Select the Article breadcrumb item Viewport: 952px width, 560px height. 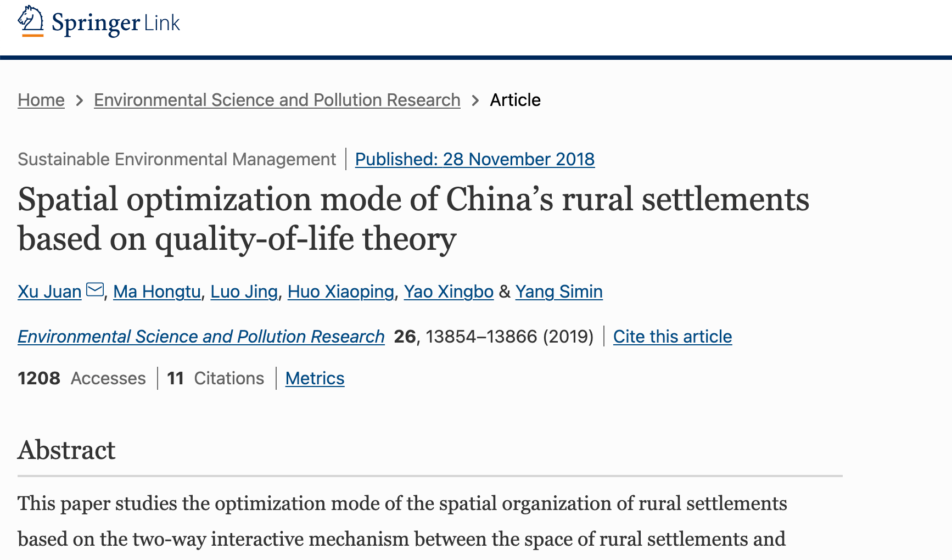[515, 100]
